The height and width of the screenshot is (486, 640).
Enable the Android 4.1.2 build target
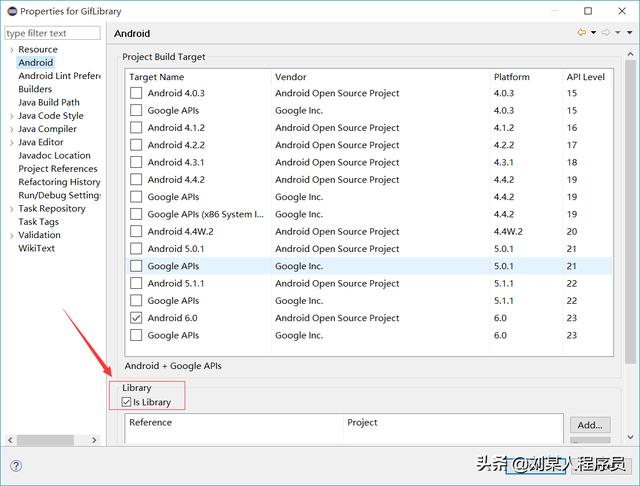tap(136, 128)
